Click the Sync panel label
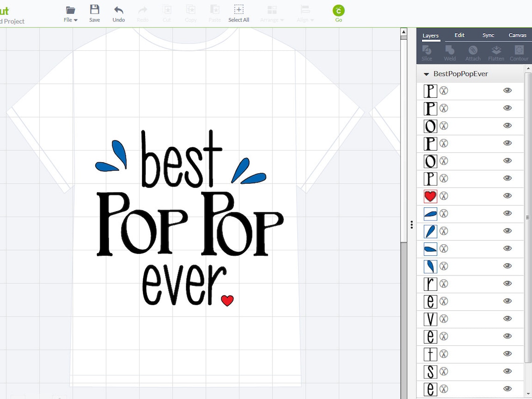The image size is (532, 399). [x=488, y=35]
